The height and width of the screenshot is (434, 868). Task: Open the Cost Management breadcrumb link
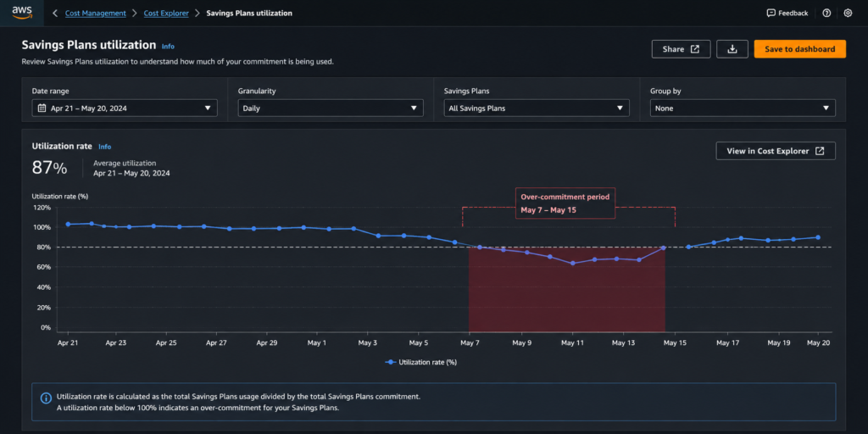95,13
